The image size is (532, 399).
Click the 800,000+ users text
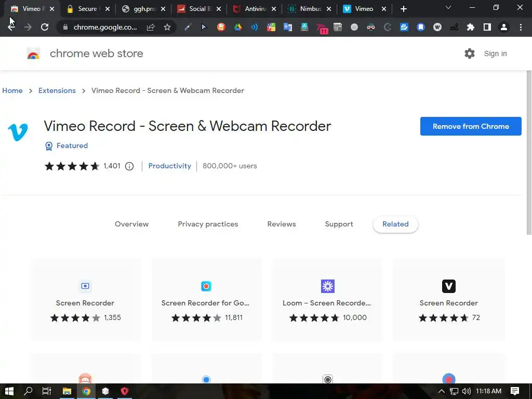point(230,166)
